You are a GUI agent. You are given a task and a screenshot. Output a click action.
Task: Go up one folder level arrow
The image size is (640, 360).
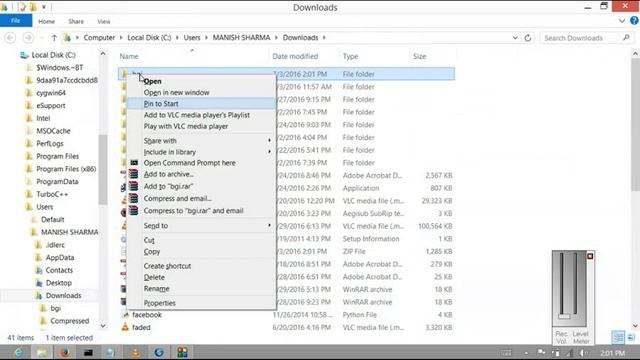coord(54,38)
